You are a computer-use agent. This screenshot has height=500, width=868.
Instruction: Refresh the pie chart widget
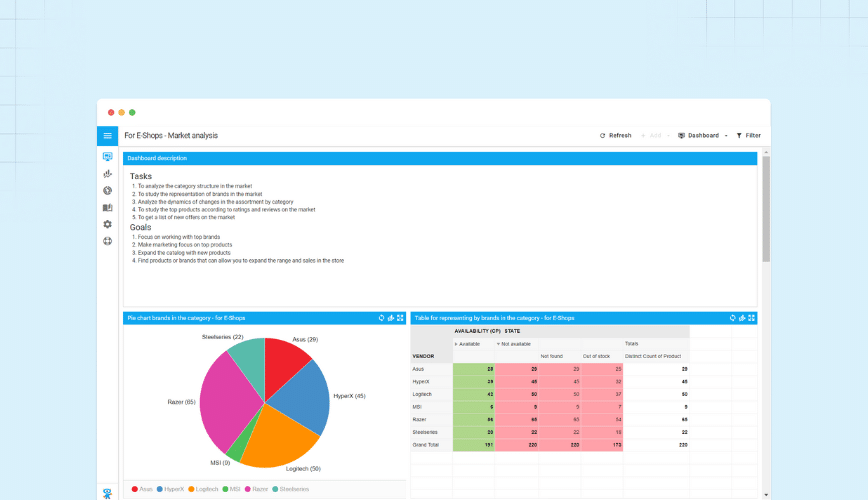coord(381,318)
